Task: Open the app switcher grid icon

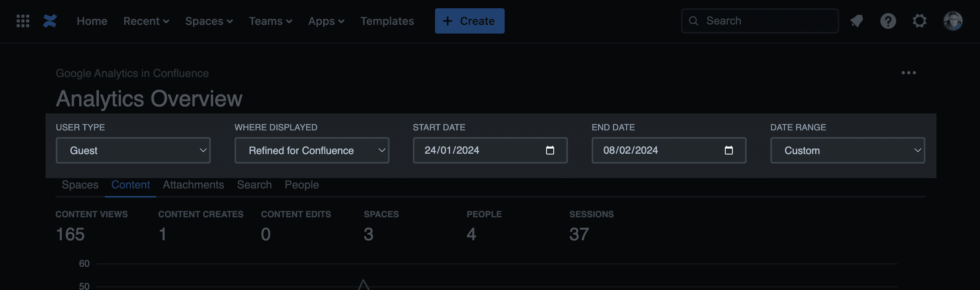Action: [x=23, y=21]
